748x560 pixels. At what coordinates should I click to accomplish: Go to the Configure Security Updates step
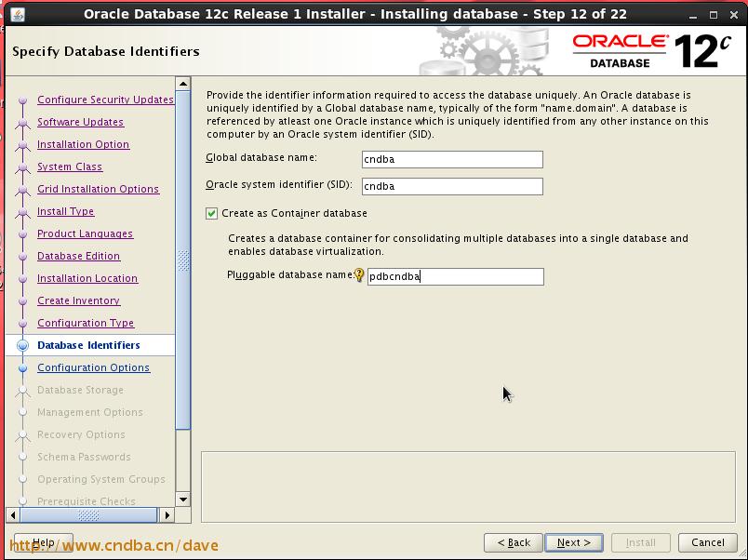(x=105, y=100)
